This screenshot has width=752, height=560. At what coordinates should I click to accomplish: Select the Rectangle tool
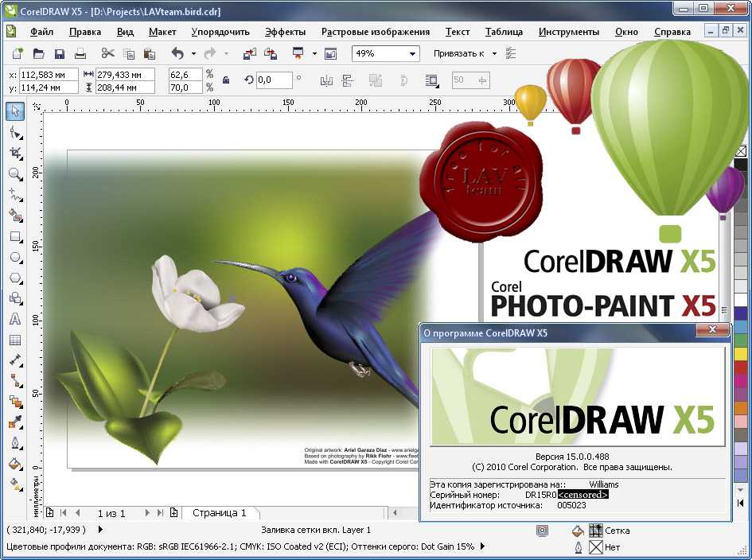tap(15, 236)
